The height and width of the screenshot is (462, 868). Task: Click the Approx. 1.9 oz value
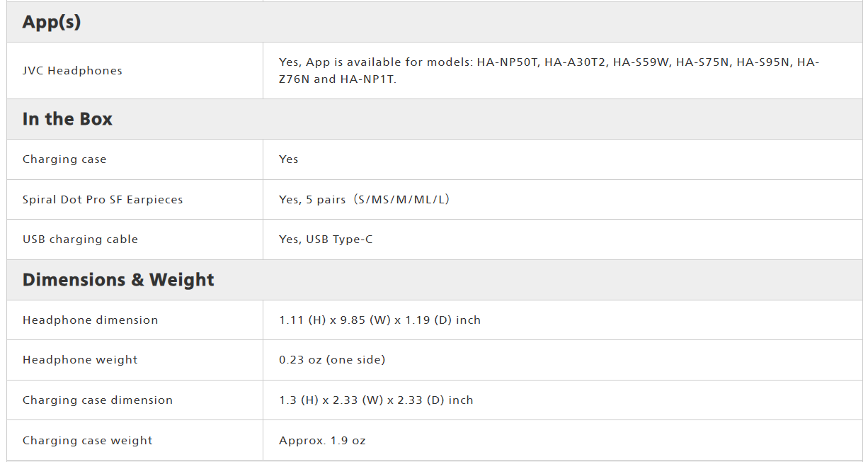[322, 441]
